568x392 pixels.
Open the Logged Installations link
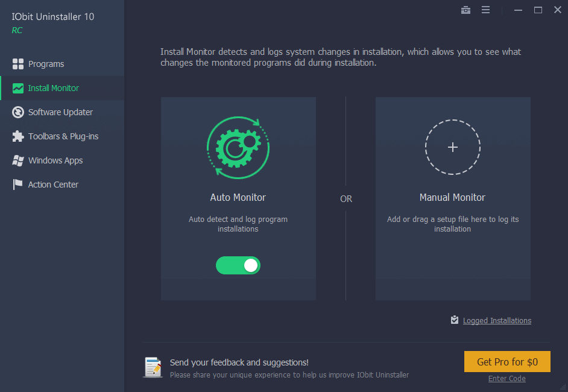point(497,321)
